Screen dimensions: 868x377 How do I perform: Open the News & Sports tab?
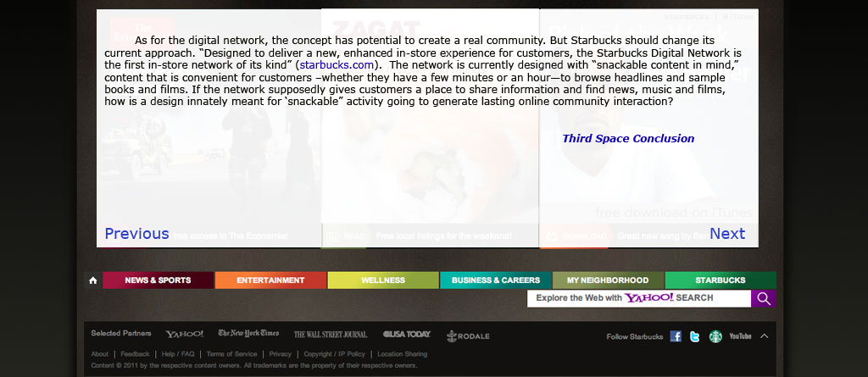tap(158, 280)
